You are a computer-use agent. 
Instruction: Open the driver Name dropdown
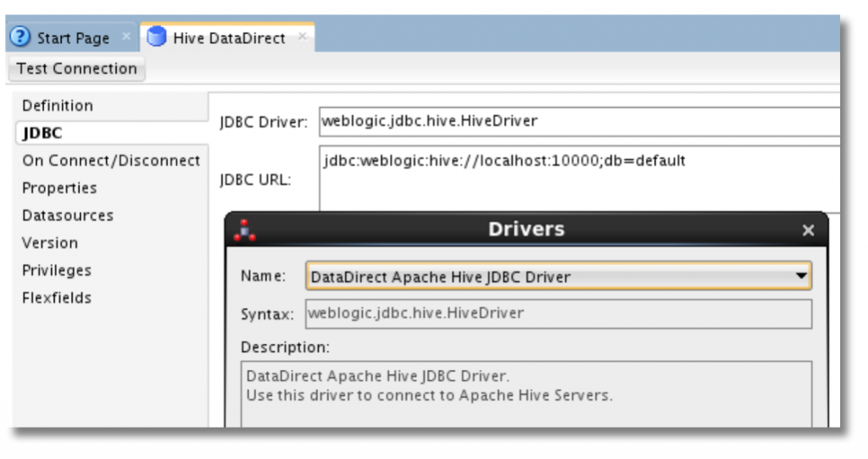click(559, 276)
